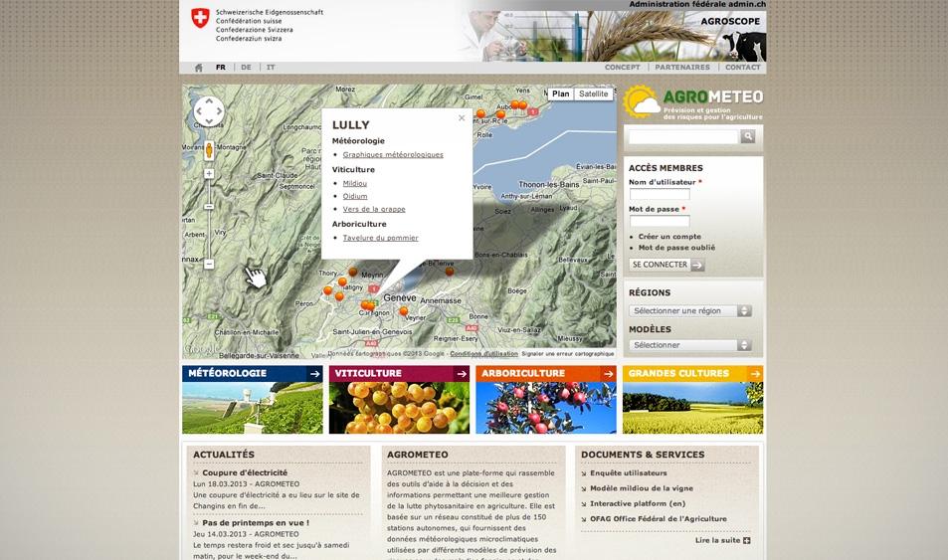
Task: Select the Street View pegman icon
Action: (x=209, y=150)
